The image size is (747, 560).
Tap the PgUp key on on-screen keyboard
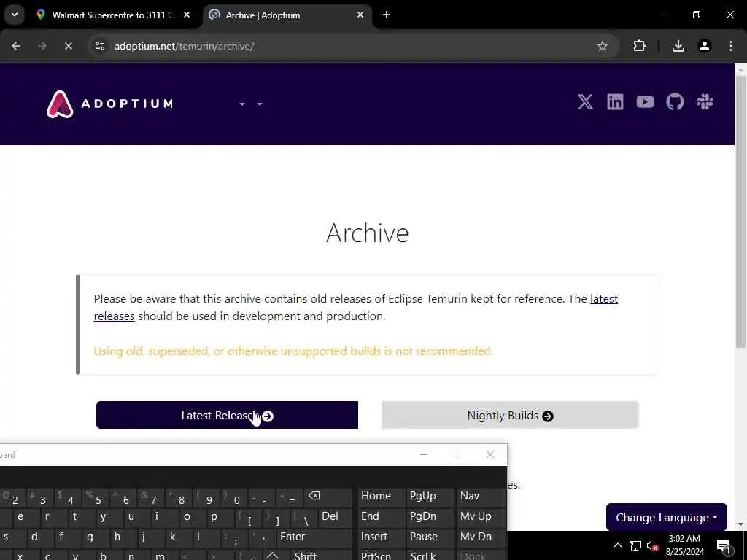430,496
